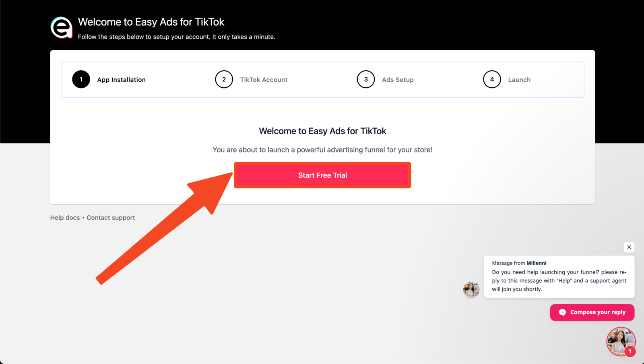Dismiss Millenni's chat message
This screenshot has width=644, height=364.
[629, 247]
